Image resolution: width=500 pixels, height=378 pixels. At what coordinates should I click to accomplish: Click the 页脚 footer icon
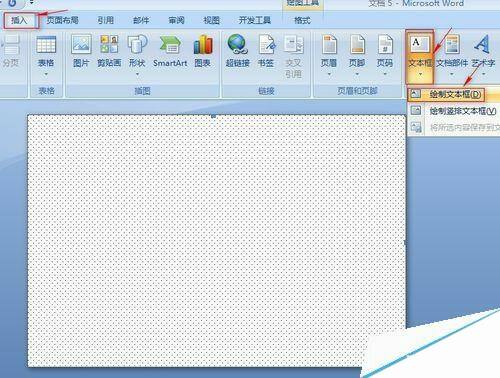click(x=357, y=44)
